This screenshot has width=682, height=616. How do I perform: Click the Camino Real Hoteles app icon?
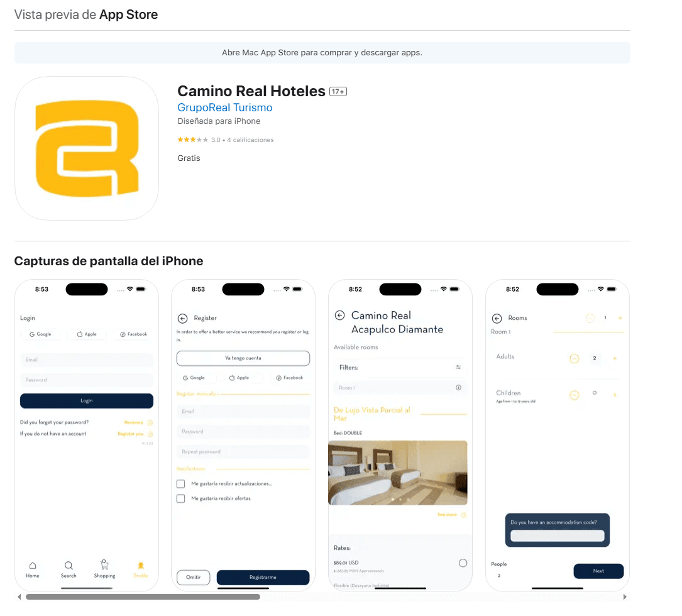pyautogui.click(x=87, y=148)
